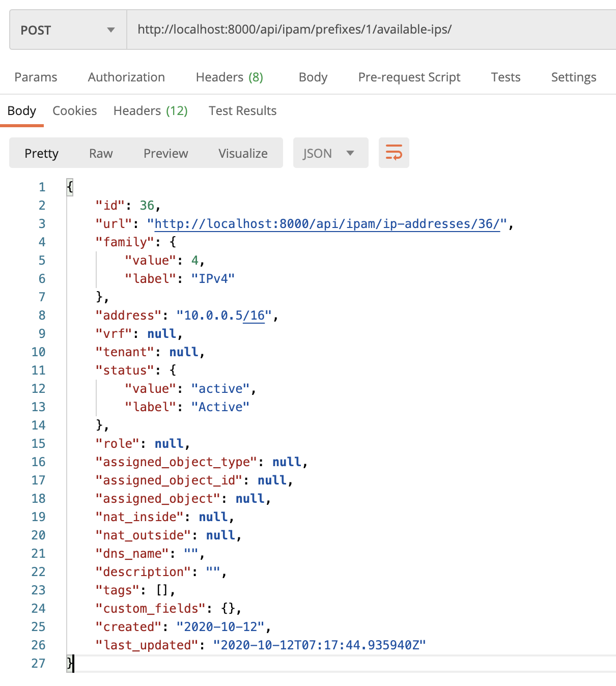
Task: Open the Params tab
Action: tap(36, 77)
